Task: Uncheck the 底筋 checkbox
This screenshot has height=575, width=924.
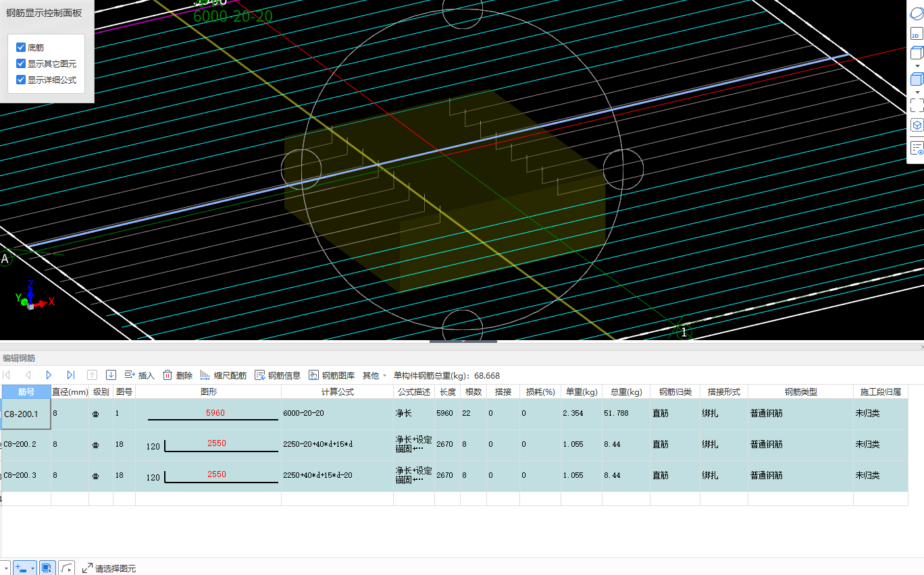Action: click(21, 47)
